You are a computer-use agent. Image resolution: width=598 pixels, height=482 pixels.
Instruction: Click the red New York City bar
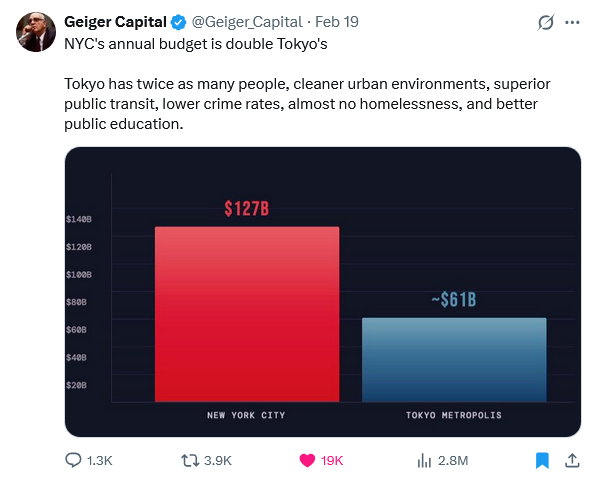247,314
